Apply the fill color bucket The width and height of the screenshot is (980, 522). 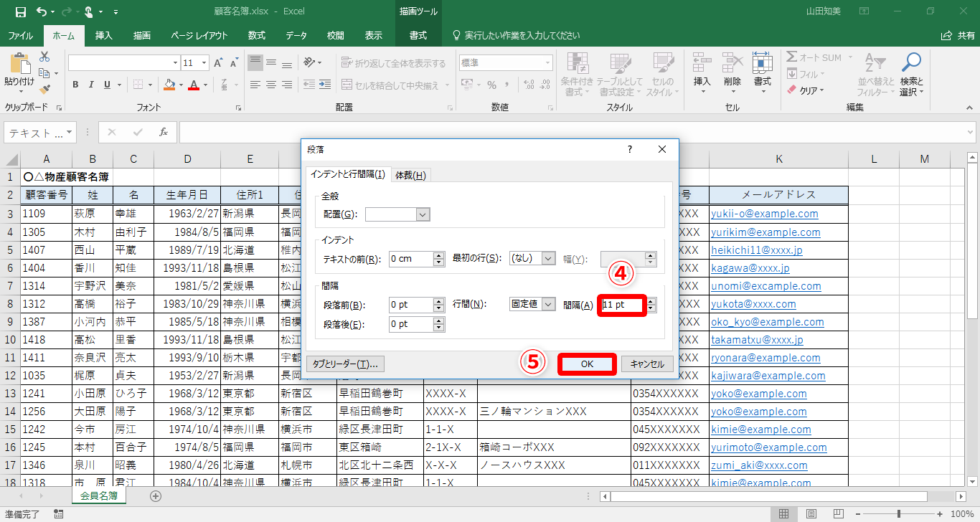pyautogui.click(x=169, y=85)
